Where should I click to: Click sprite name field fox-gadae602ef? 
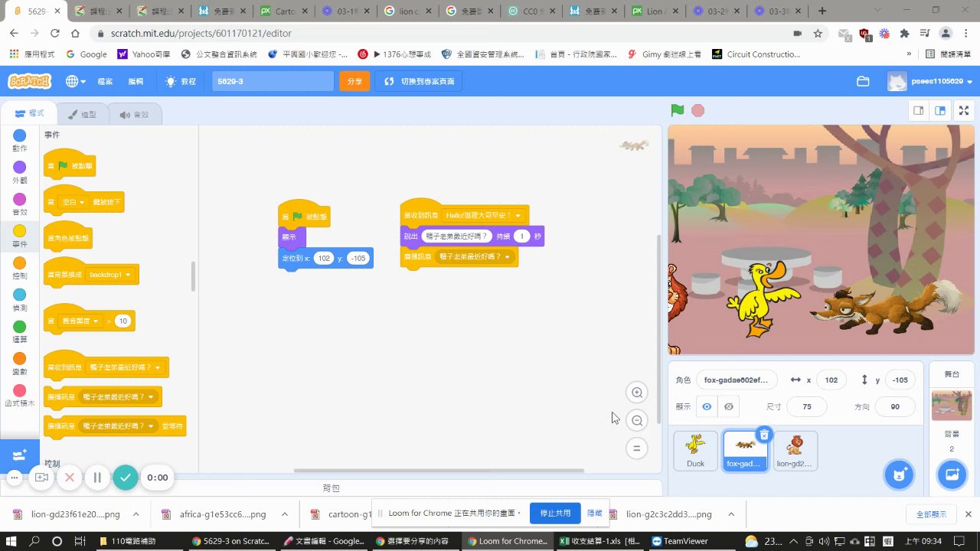coord(737,380)
